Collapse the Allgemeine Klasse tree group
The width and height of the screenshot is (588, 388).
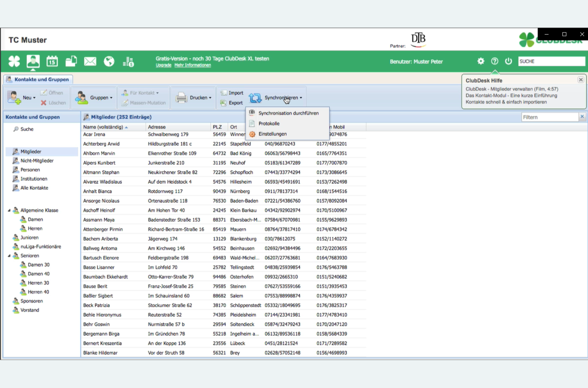9,211
